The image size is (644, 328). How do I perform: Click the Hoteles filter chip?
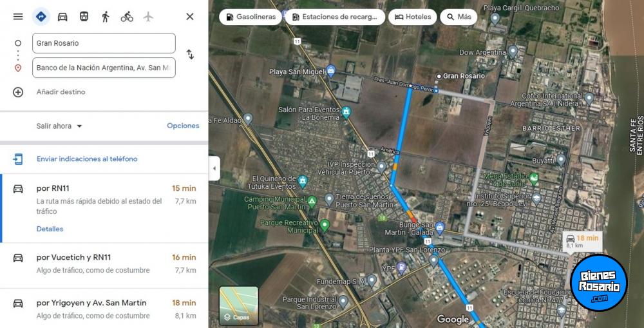point(412,17)
